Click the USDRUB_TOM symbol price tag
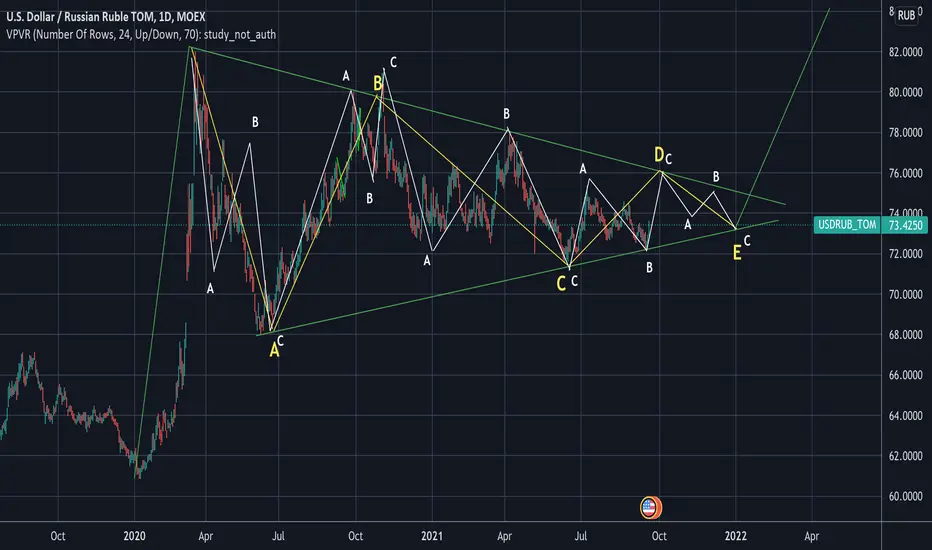932x550 pixels. pyautogui.click(x=847, y=225)
